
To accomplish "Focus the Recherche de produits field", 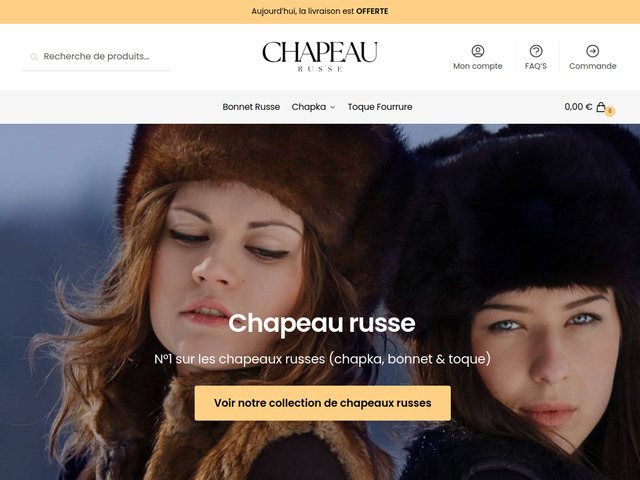I will 96,56.
